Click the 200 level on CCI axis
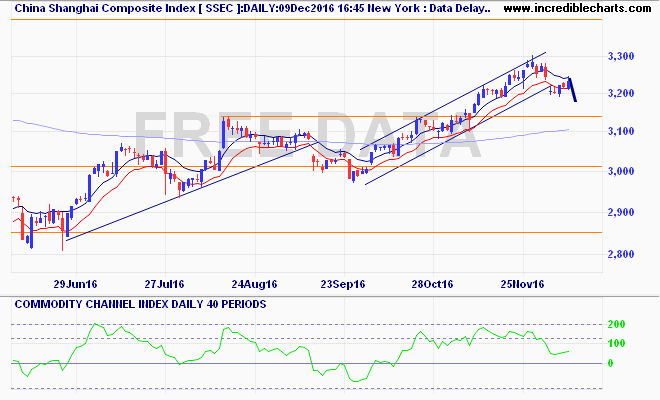Screen dimensions: 660x400 pos(619,324)
